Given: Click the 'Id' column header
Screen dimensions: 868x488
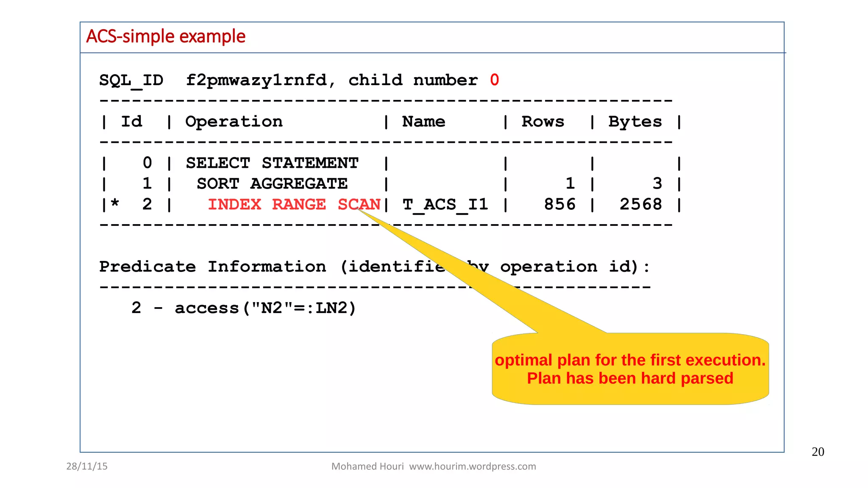Looking at the screenshot, I should click(131, 122).
